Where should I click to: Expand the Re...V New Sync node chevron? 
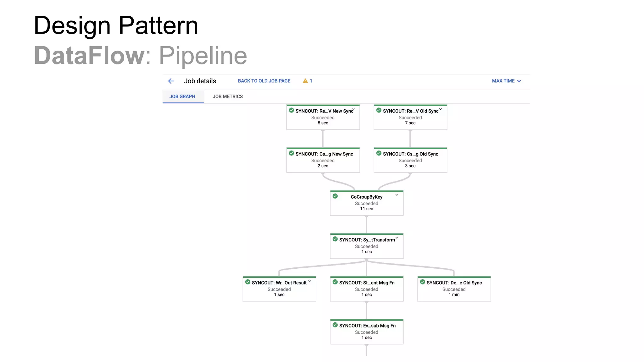(x=353, y=109)
